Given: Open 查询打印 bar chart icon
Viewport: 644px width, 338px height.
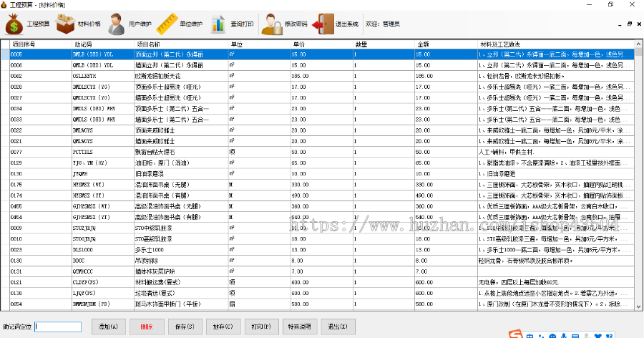Looking at the screenshot, I should click(x=218, y=24).
